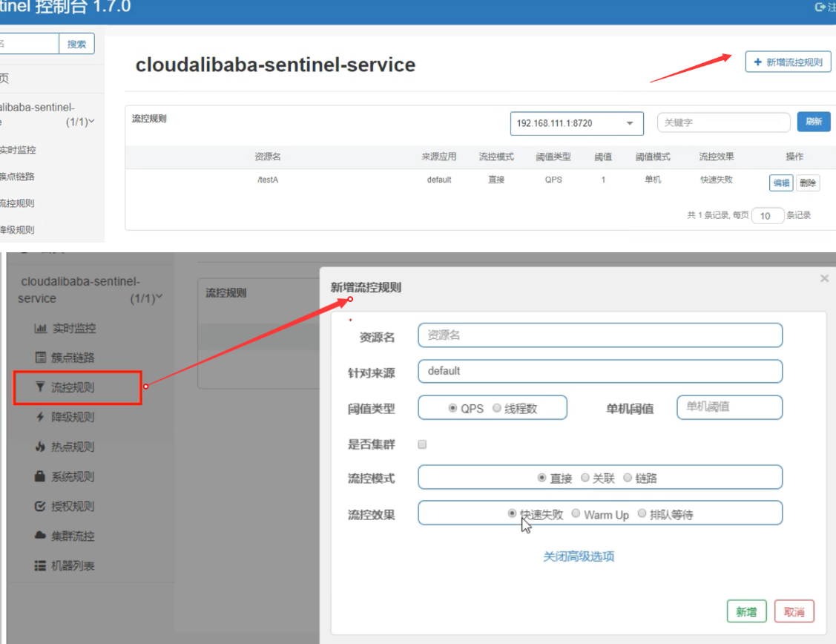Click the 操作 column header
836x644 pixels.
click(x=794, y=157)
